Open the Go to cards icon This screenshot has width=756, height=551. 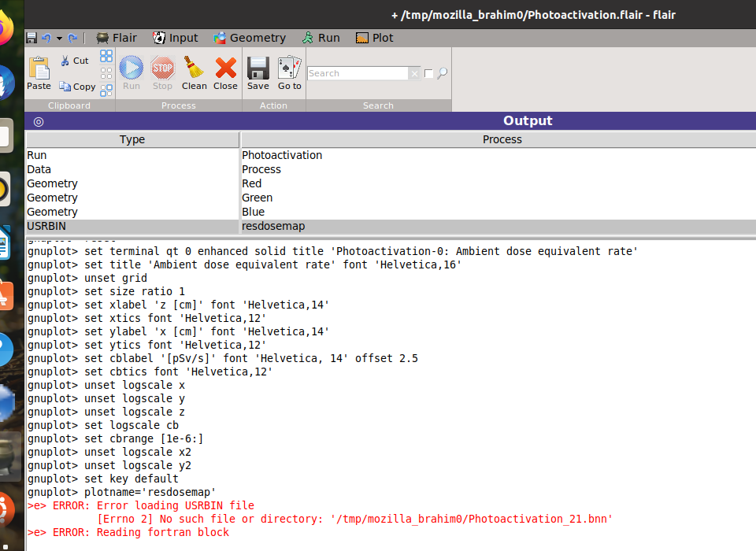point(289,69)
